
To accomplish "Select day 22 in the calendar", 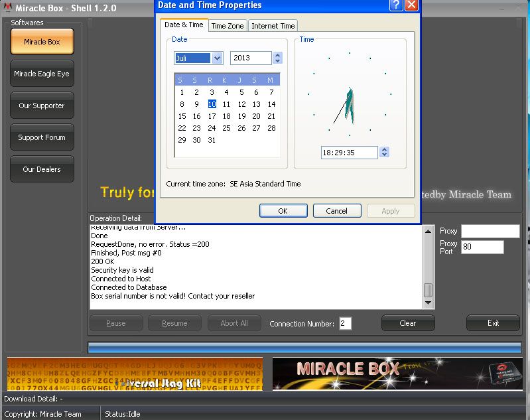I will pyautogui.click(x=182, y=128).
